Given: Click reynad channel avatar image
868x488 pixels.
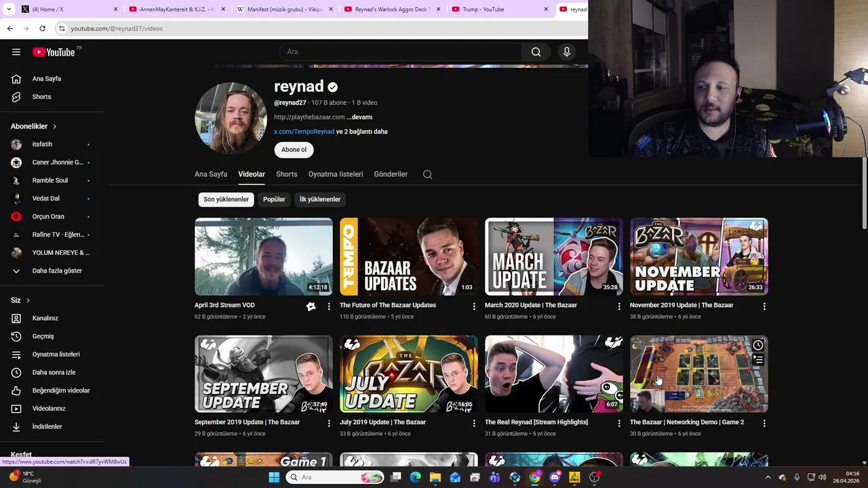Looking at the screenshot, I should 231,119.
